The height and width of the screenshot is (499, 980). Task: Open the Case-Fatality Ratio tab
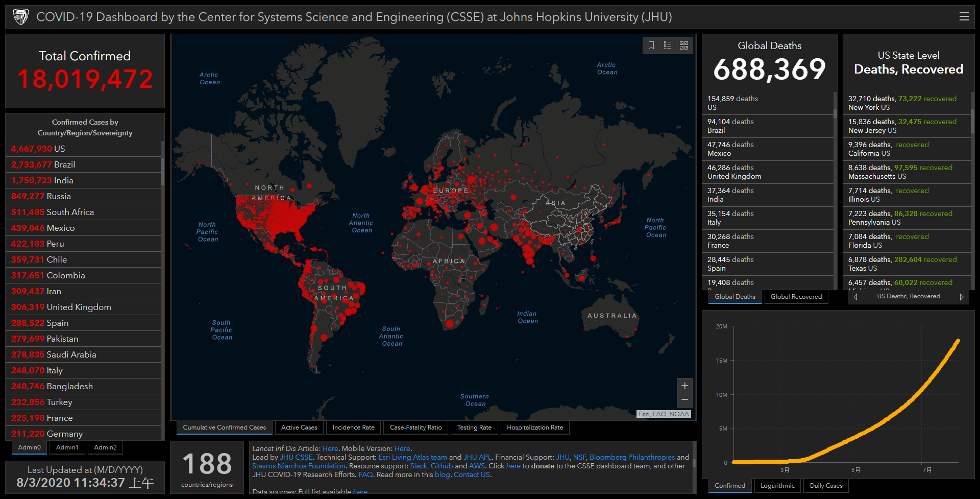[x=415, y=427]
